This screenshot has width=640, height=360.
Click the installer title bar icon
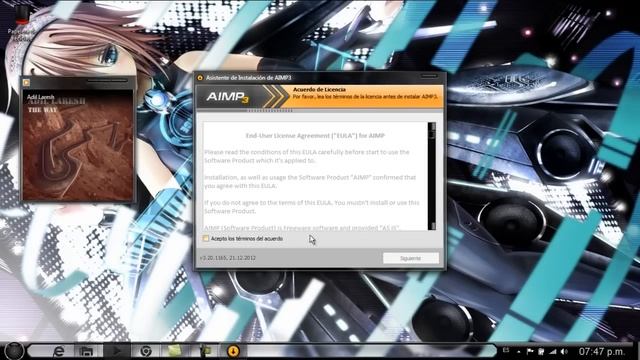[x=200, y=78]
